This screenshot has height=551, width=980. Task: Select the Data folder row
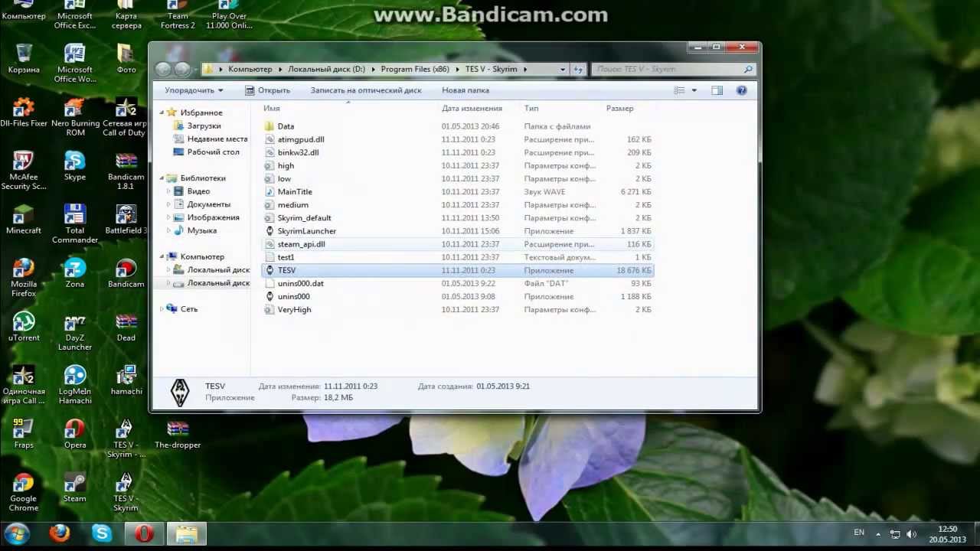(457, 126)
